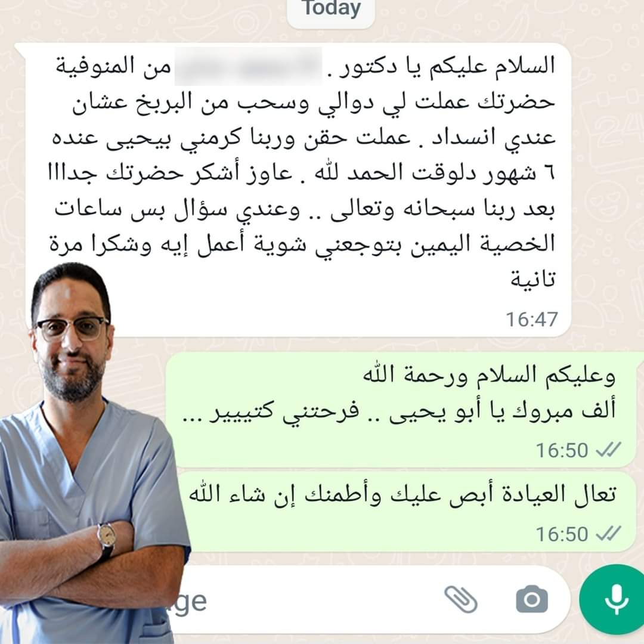Open the paperclip attachment menu
Screen dimensions: 644x644
(x=461, y=600)
